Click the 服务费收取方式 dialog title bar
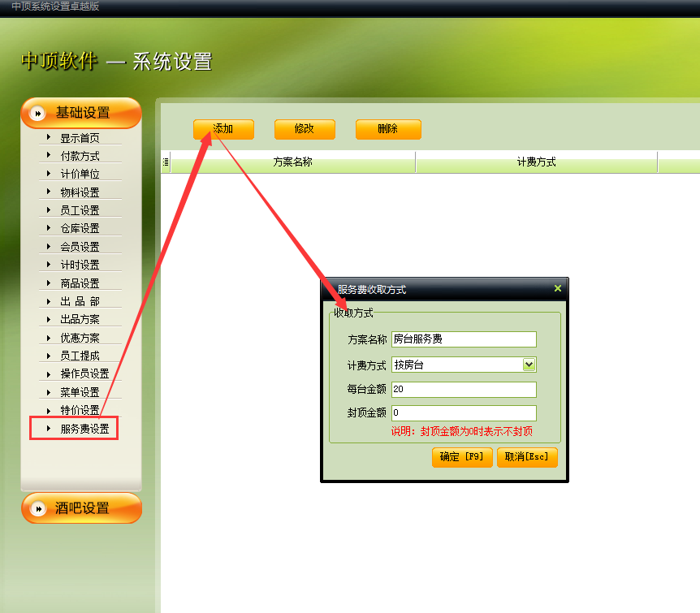Viewport: 700px width, 613px height. pos(444,289)
